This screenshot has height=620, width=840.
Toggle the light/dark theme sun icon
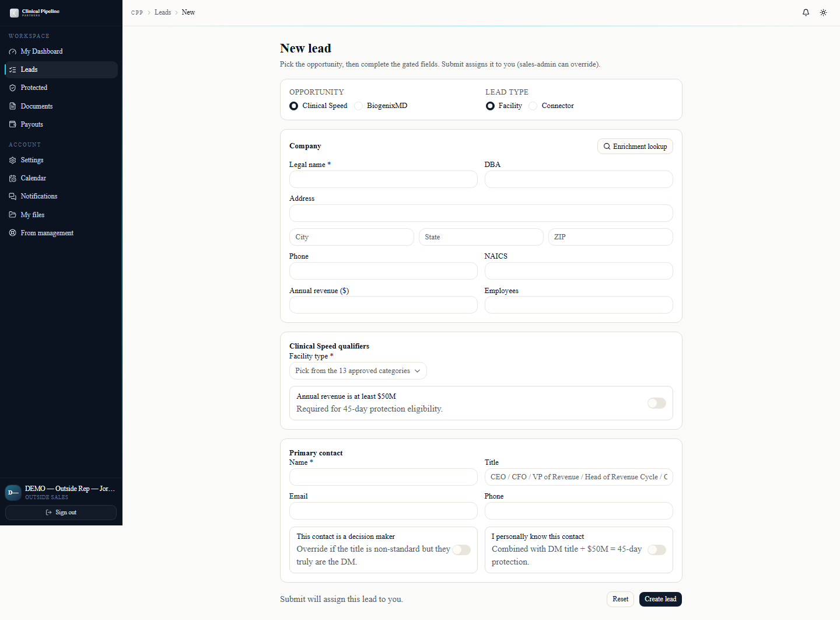(x=823, y=12)
